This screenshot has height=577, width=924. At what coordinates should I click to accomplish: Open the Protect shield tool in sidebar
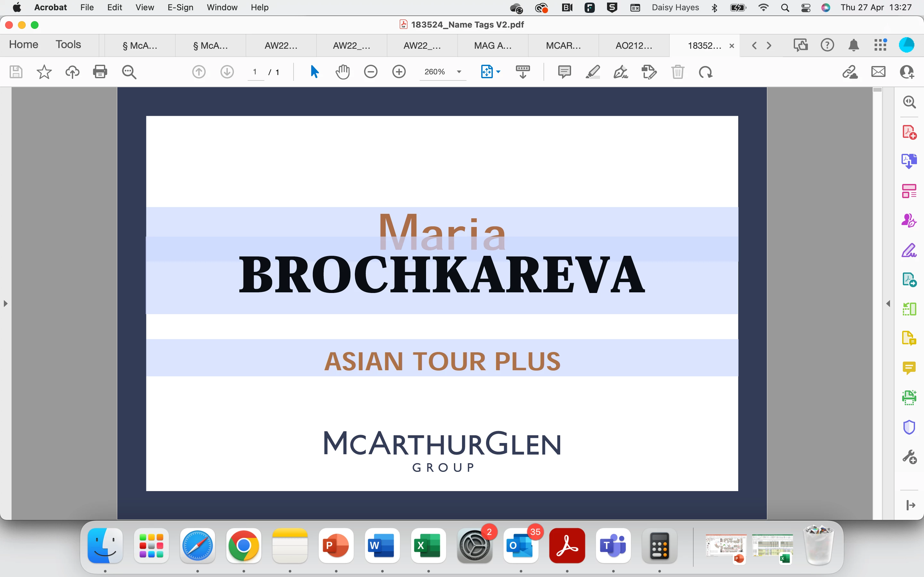(909, 427)
